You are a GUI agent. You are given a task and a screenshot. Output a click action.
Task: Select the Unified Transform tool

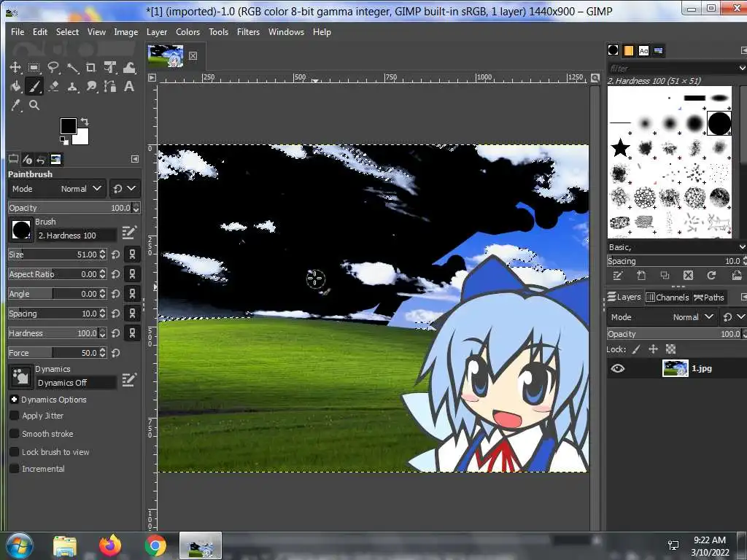coord(110,68)
